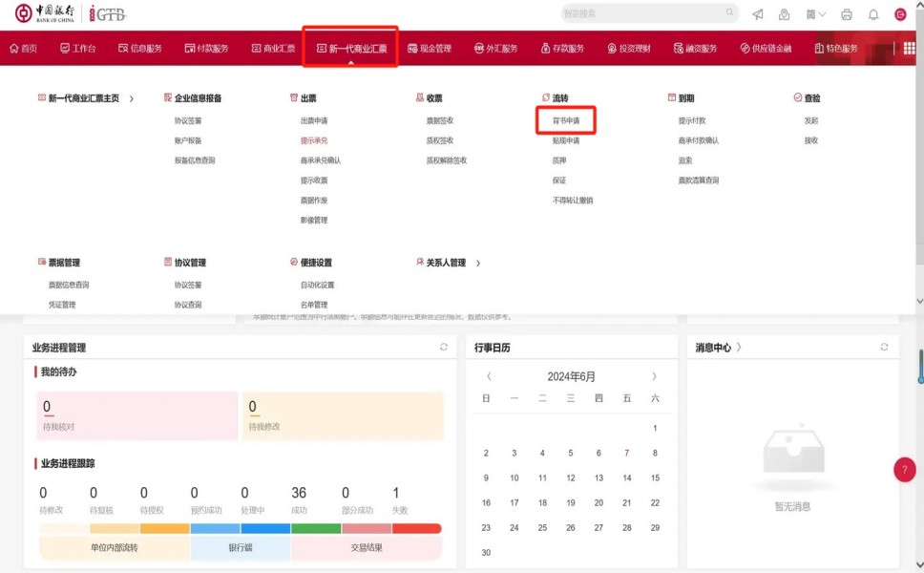
Task: Click the red help question mark button
Action: point(904,470)
